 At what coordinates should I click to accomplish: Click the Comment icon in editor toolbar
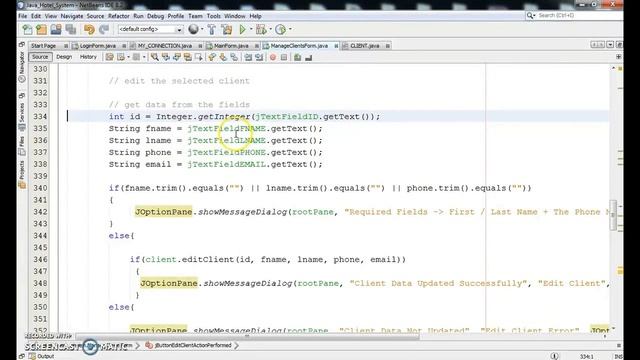[x=298, y=58]
